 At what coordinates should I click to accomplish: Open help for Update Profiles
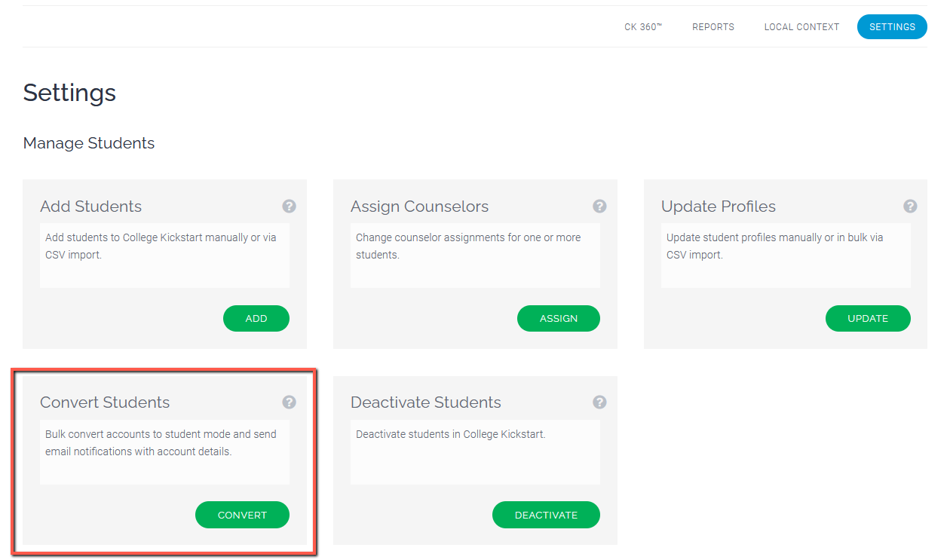click(x=910, y=206)
